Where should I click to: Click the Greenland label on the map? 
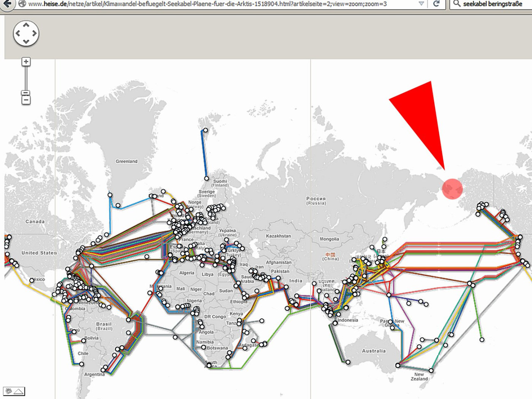[x=126, y=161]
